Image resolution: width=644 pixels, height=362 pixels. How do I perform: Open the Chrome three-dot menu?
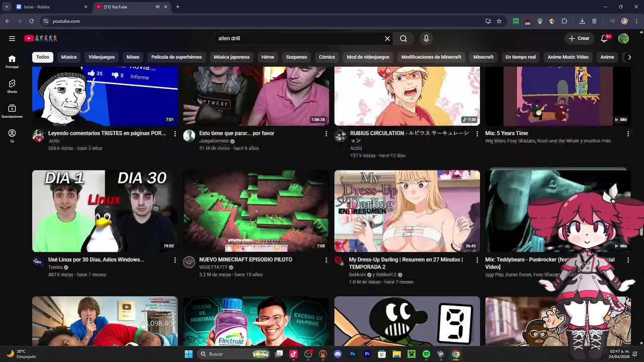click(x=636, y=21)
